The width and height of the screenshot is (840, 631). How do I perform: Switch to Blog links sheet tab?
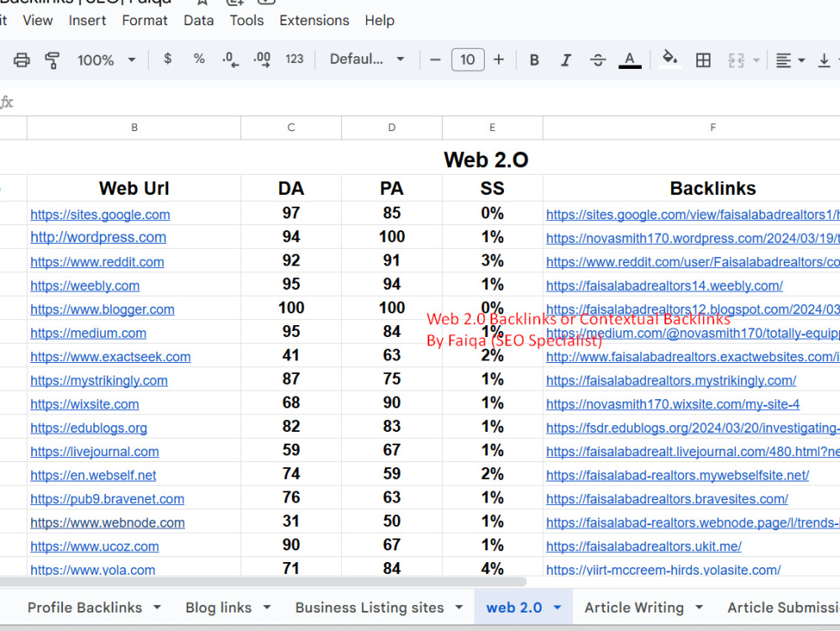[x=218, y=607]
